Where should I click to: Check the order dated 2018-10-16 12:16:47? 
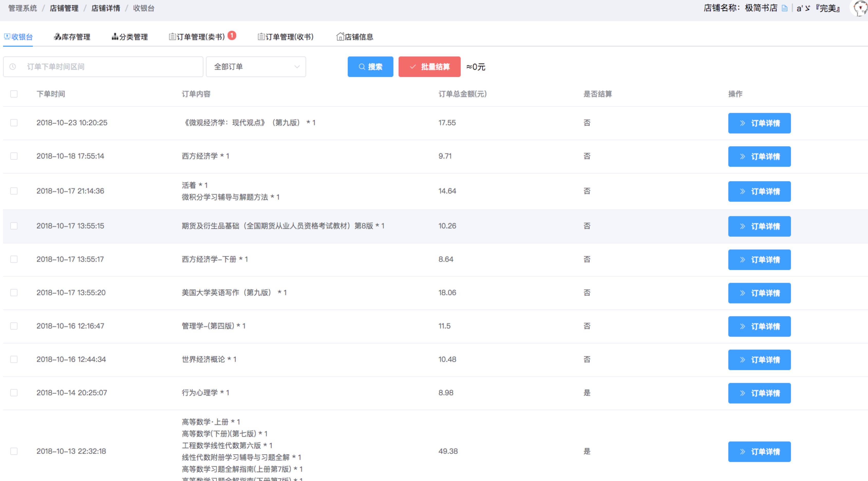click(x=14, y=326)
